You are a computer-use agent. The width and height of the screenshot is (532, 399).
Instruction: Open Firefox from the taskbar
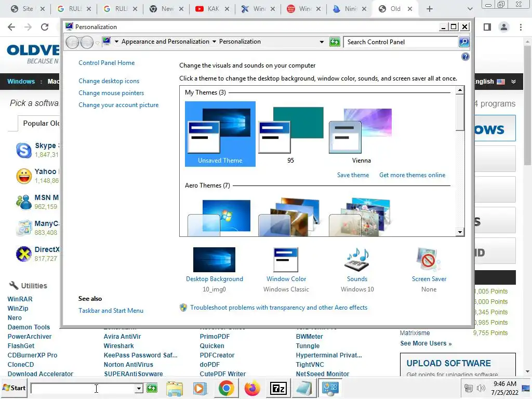pos(252,388)
